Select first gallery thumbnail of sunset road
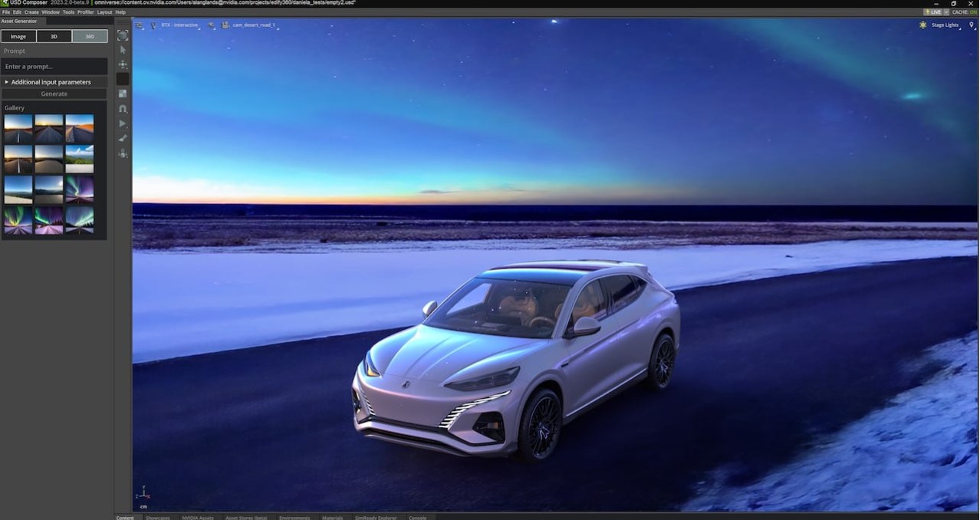This screenshot has height=520, width=980. 18,129
